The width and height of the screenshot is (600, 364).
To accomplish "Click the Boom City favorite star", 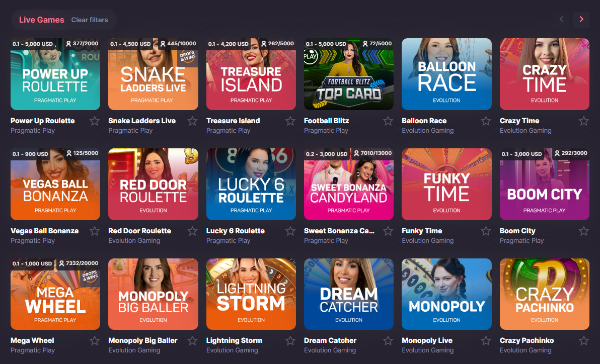I will coord(584,231).
